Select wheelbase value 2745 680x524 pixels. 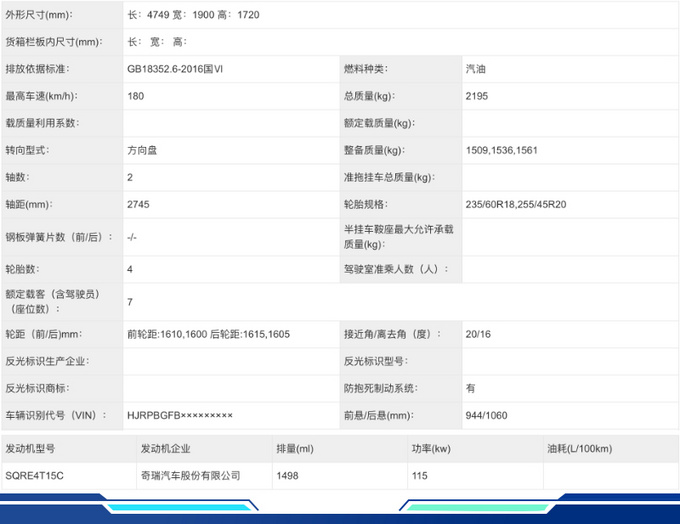click(138, 204)
